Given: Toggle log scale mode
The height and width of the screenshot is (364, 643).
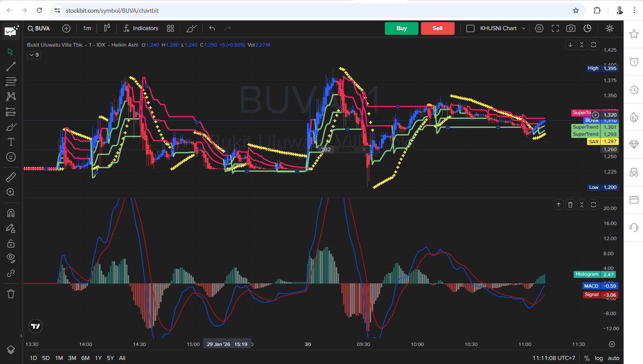Looking at the screenshot, I should [x=599, y=358].
